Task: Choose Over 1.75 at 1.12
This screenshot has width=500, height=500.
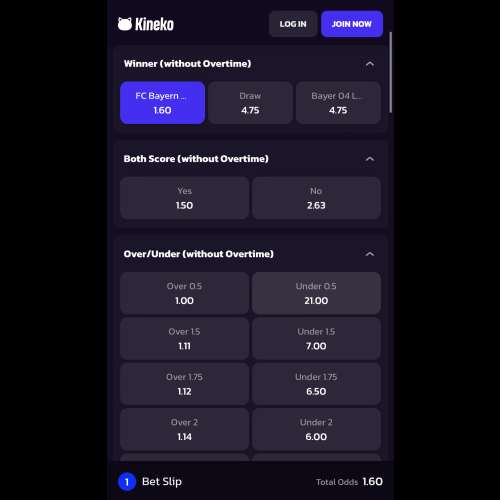Action: point(184,384)
